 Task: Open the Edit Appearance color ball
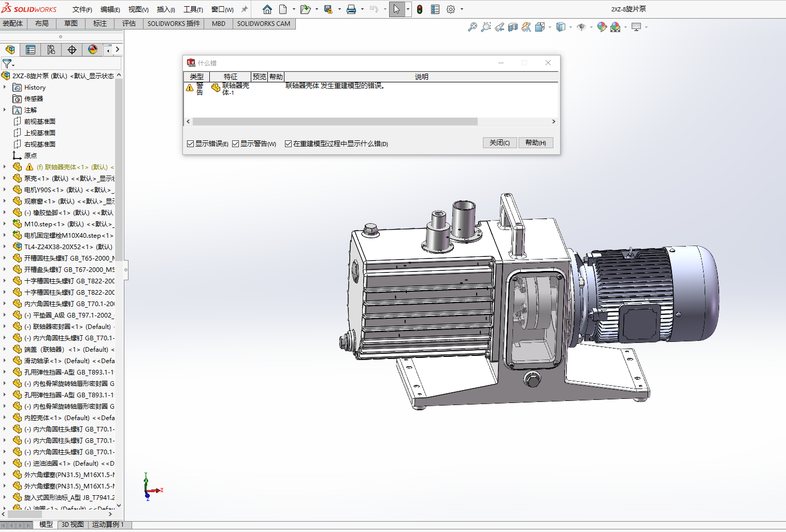[602, 27]
